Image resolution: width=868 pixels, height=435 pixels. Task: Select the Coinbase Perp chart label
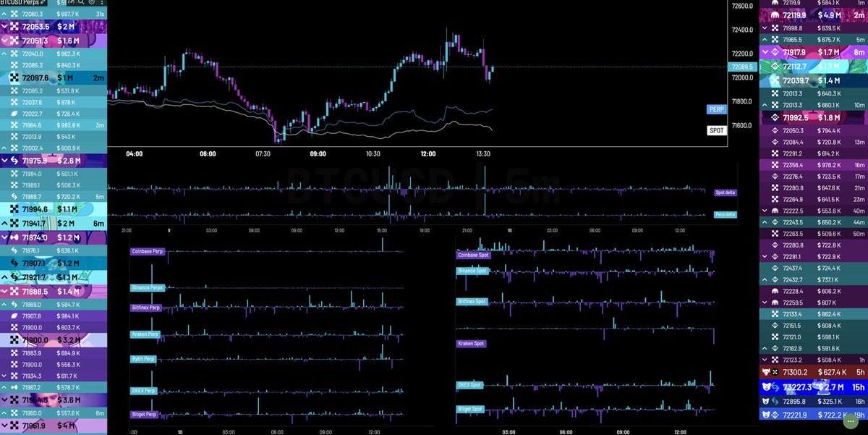point(148,251)
